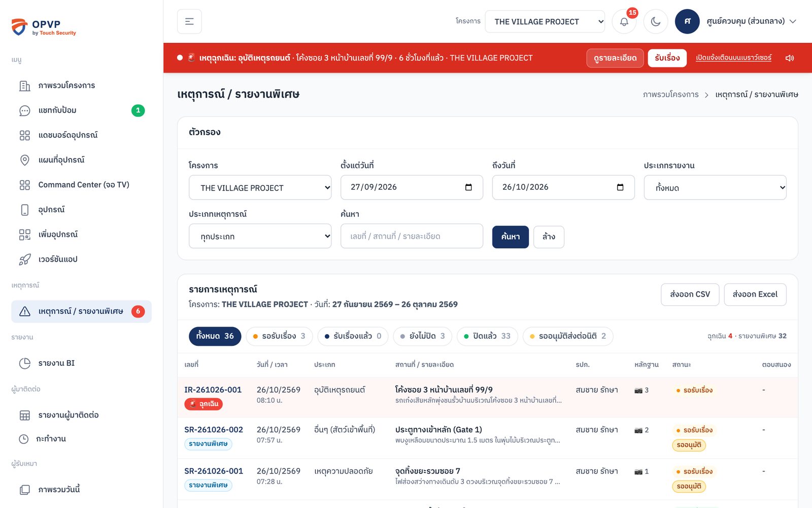Export the list with ส่งออก CSV
This screenshot has height=508, width=812.
tap(690, 295)
